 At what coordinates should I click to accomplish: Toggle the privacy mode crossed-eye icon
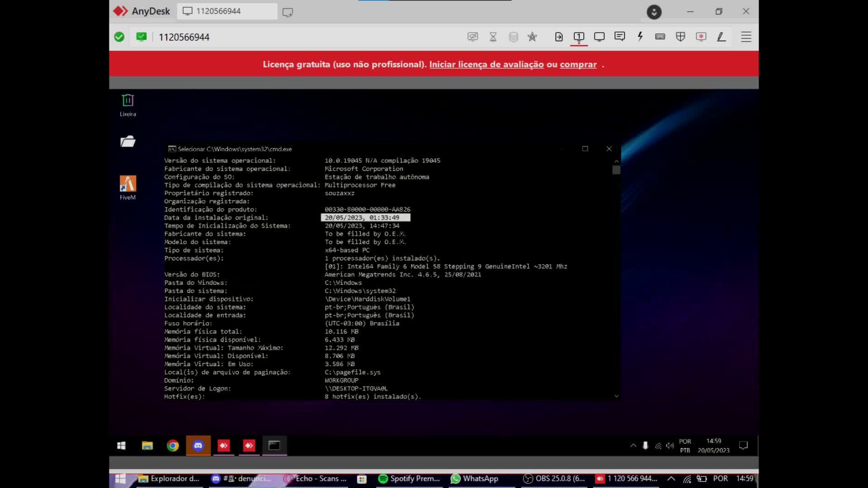(x=472, y=37)
